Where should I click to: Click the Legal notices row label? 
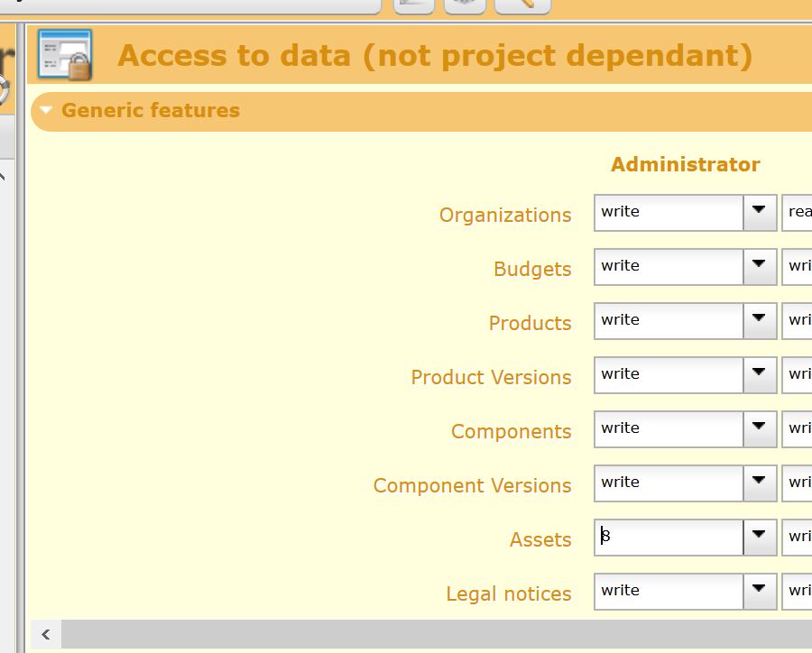508,594
